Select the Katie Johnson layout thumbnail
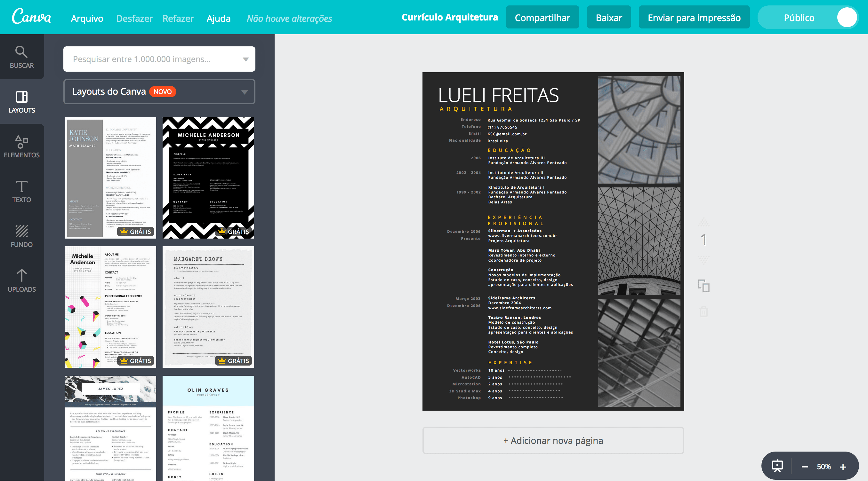 coord(110,178)
